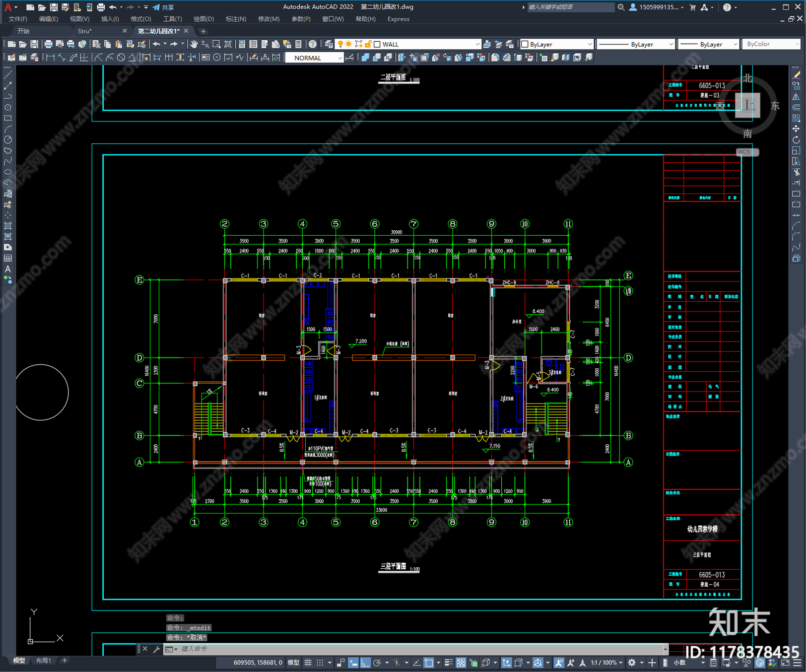
Task: Click the Help question mark in toolbar
Action: point(313,44)
